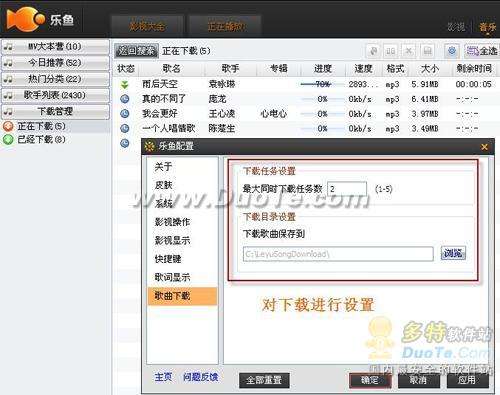Click the pause download toolbar icon
Image resolution: width=500 pixels, height=395 pixels.
click(391, 51)
